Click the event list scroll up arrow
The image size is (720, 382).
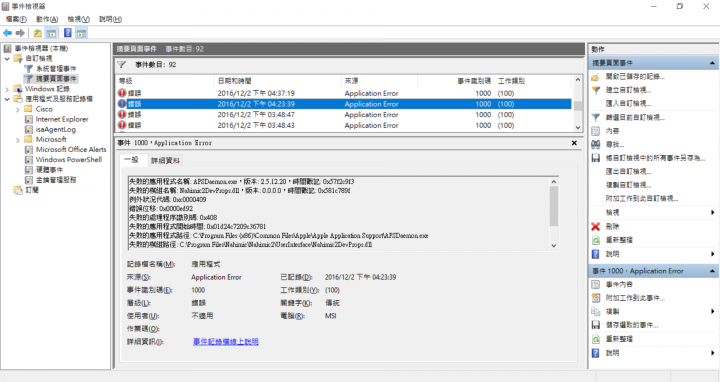point(578,80)
